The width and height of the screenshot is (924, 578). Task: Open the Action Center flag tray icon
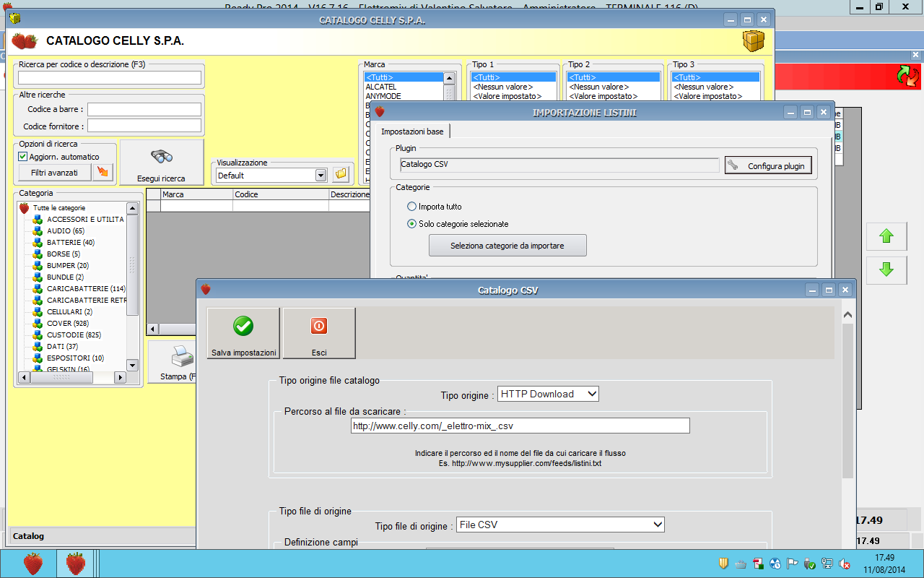tap(793, 564)
